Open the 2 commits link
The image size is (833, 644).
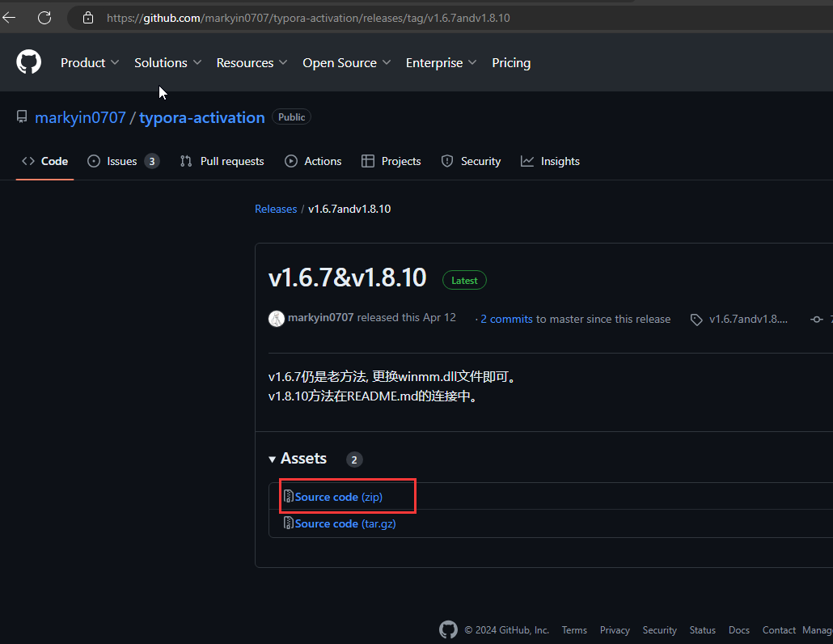tap(507, 319)
